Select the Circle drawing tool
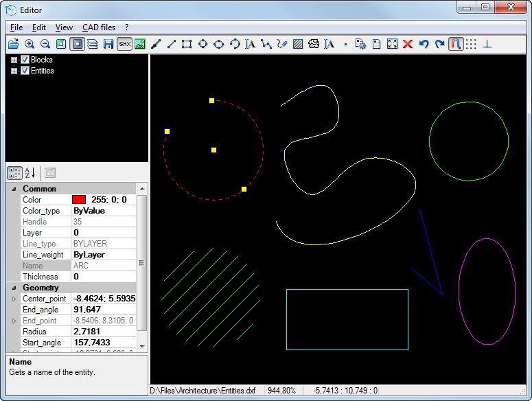 (203, 44)
